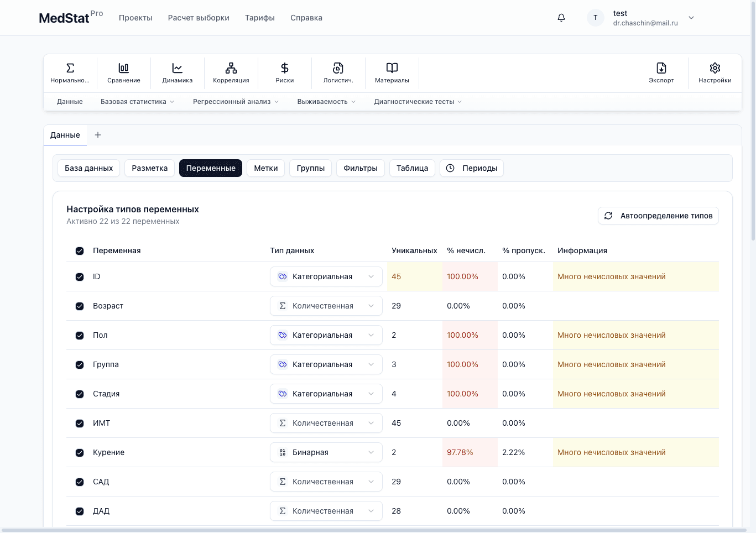The width and height of the screenshot is (756, 533).
Task: Open the data type dropdown for Группа
Action: pos(326,364)
